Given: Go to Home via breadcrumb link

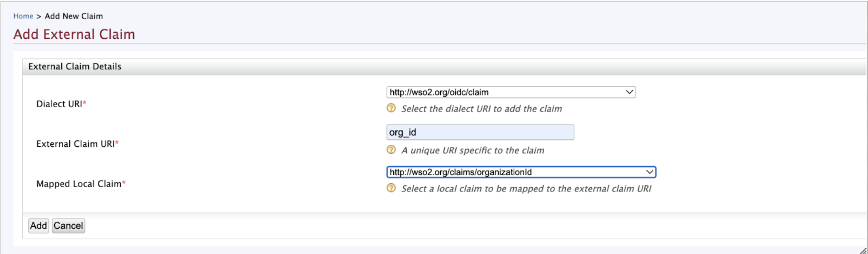Looking at the screenshot, I should tap(23, 16).
